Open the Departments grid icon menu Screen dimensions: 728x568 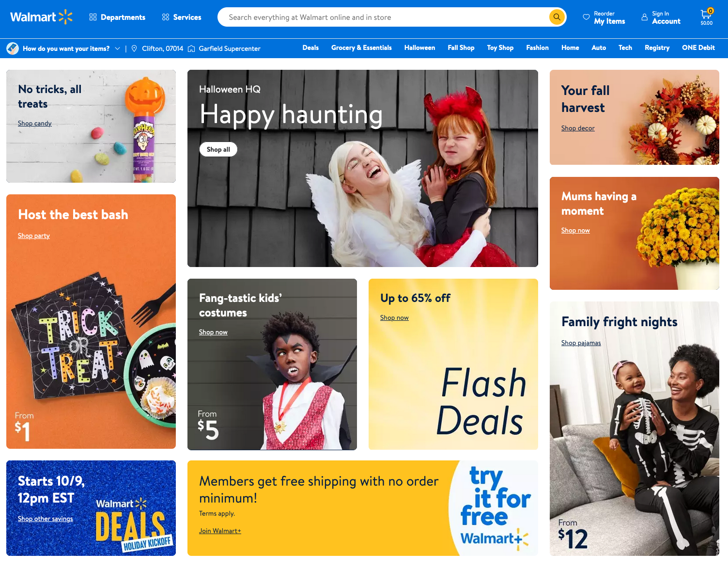point(93,17)
